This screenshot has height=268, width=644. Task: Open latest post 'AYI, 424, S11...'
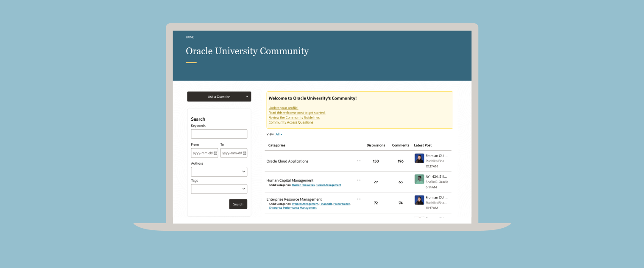coord(436,177)
